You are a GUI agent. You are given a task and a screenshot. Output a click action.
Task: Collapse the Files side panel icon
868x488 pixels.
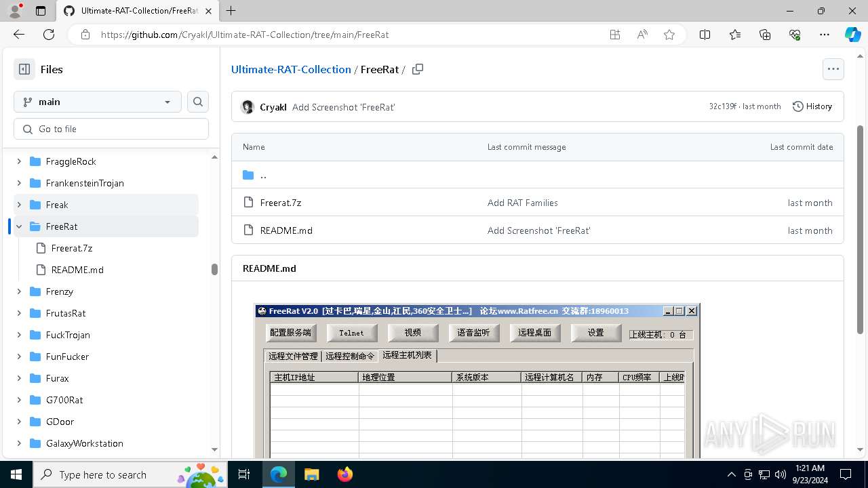[24, 69]
